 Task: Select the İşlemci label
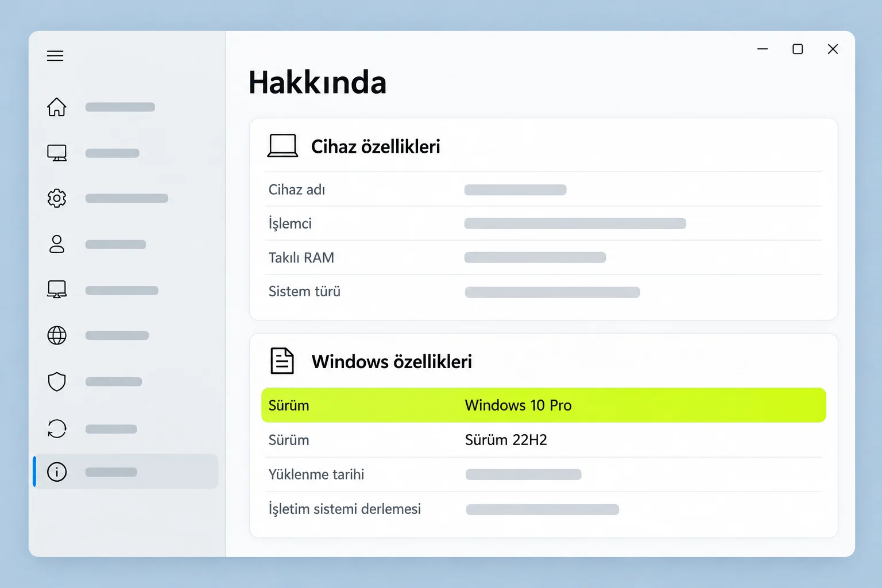pos(290,223)
